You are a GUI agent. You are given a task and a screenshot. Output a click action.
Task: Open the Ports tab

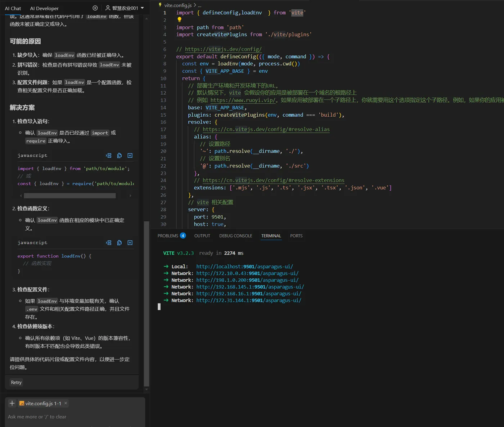(296, 236)
